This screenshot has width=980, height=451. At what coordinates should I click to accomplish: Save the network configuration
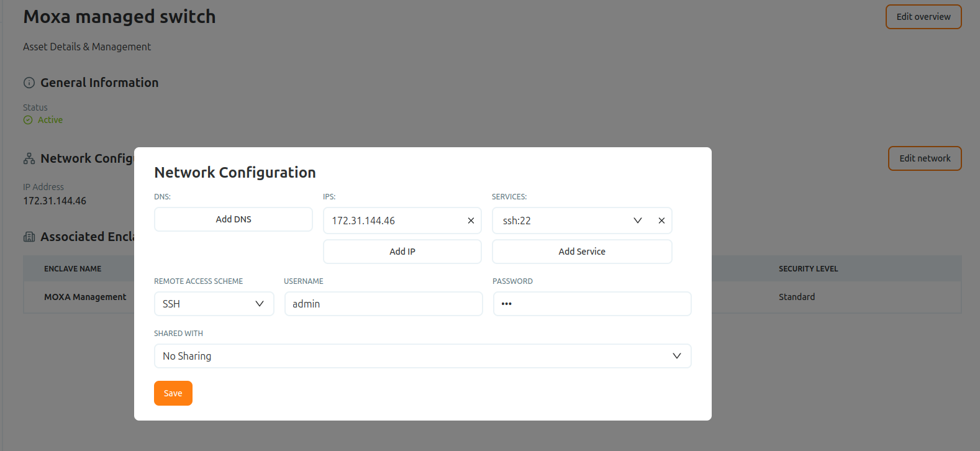click(x=173, y=393)
